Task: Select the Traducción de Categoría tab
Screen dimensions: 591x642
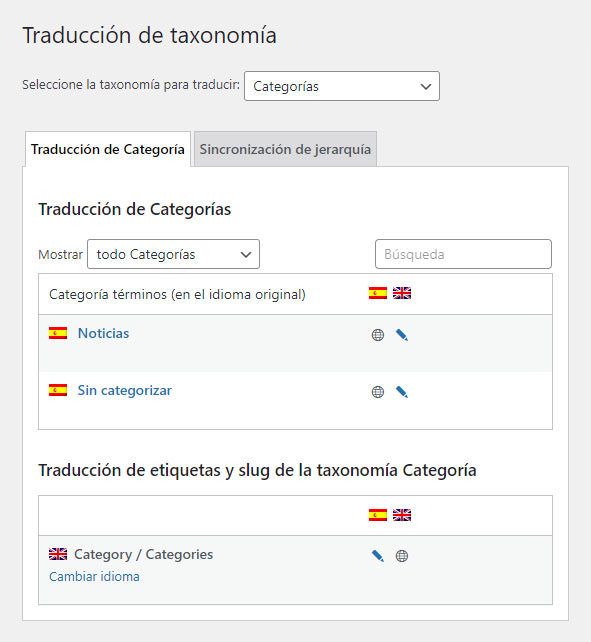Action: pyautogui.click(x=108, y=149)
